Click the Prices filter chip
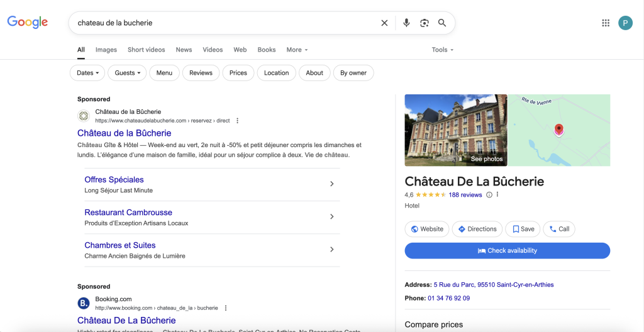Image resolution: width=644 pixels, height=332 pixels. pos(238,73)
